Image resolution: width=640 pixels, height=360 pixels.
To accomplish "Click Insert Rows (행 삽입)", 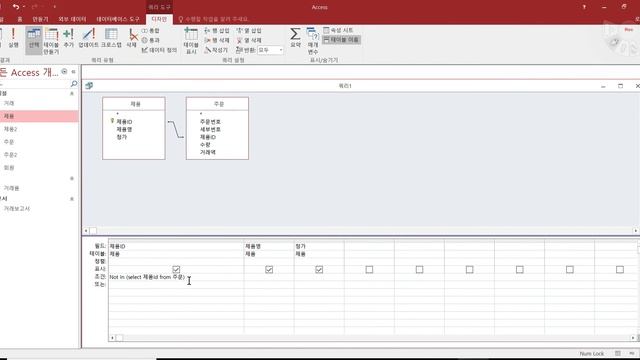I will pos(217,31).
